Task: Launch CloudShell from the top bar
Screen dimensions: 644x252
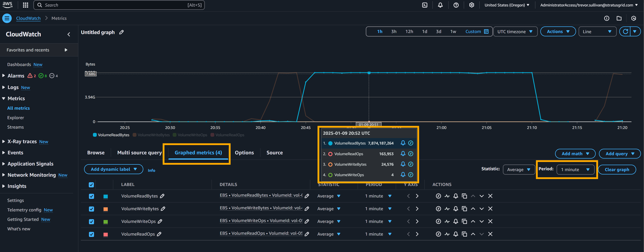Action: [x=424, y=5]
